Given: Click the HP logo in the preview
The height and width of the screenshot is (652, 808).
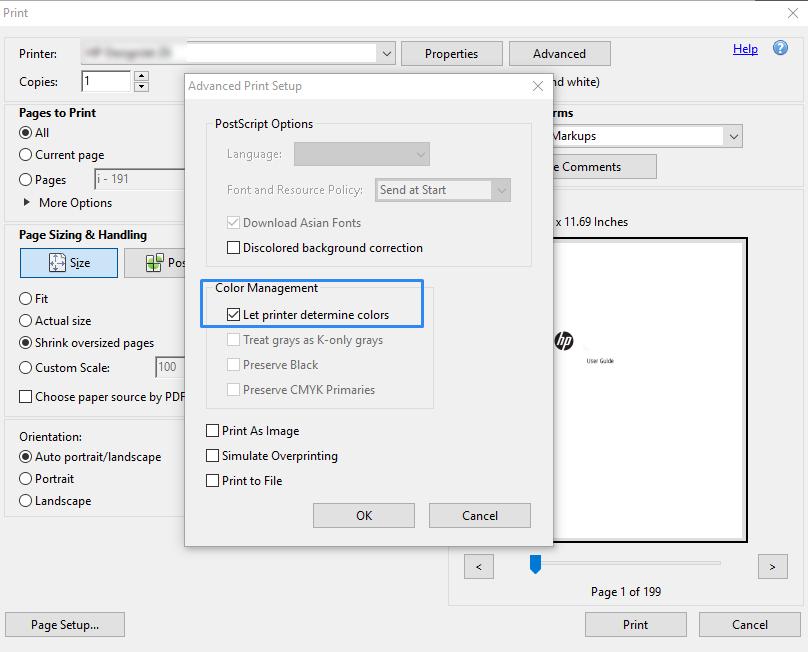Looking at the screenshot, I should click(564, 341).
